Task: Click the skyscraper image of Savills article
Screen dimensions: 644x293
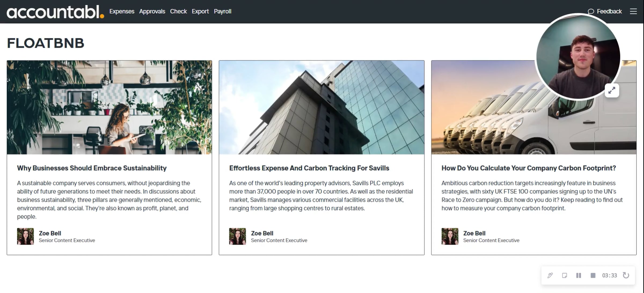Action: [321, 107]
